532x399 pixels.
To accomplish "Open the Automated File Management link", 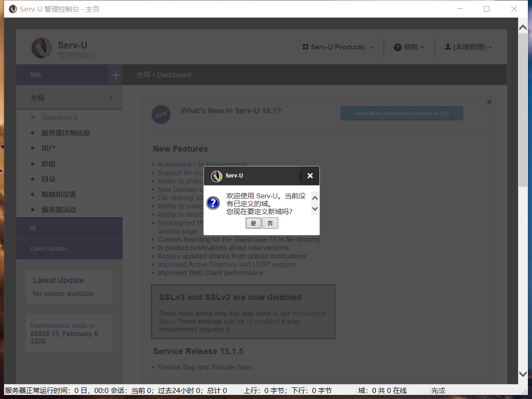I will pyautogui.click(x=202, y=165).
